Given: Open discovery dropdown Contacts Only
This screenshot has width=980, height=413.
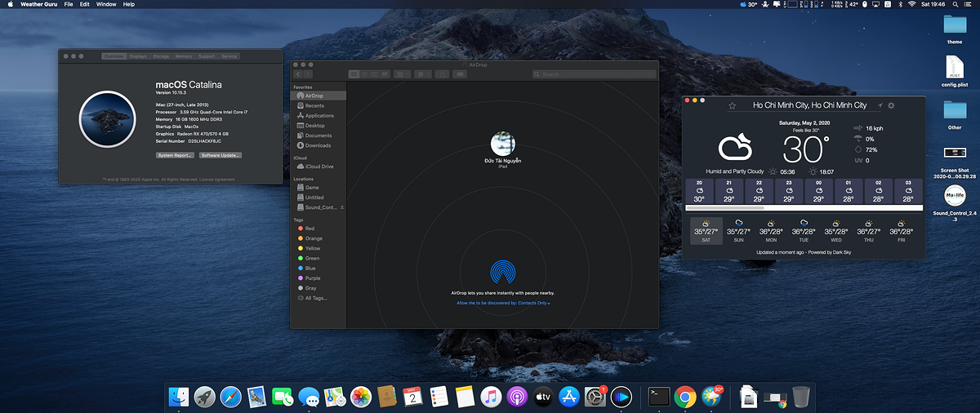Looking at the screenshot, I should (x=534, y=304).
